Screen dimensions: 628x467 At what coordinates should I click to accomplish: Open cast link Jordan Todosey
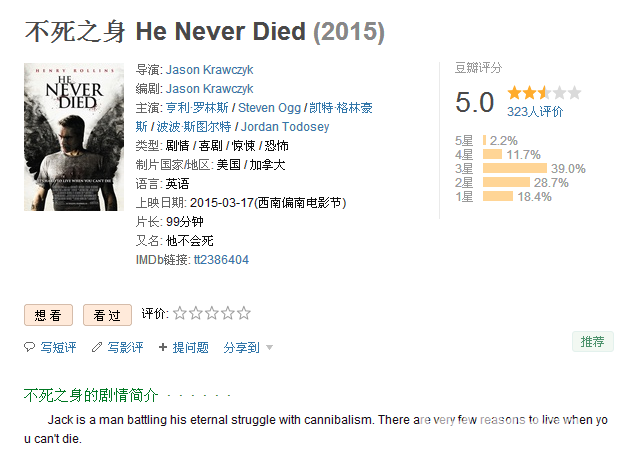(x=285, y=127)
